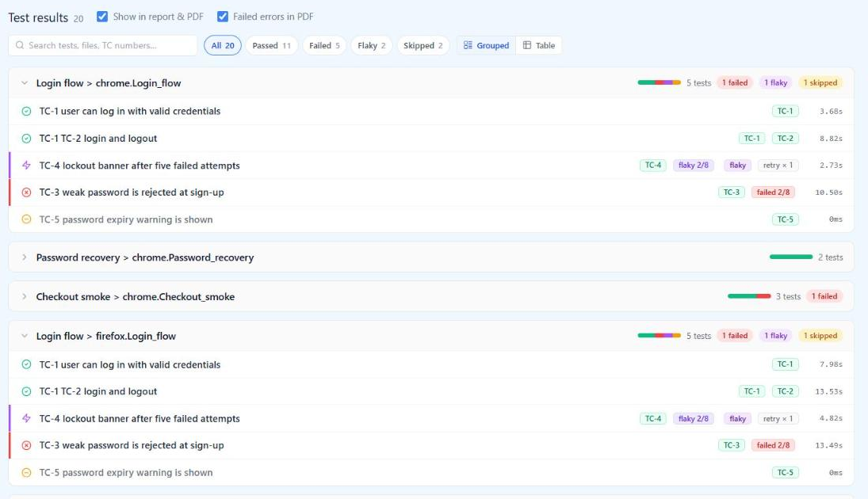Click passed icon for chrome TC-1 TC-2 login and logout
Viewport: 868px width, 499px height.
26,139
